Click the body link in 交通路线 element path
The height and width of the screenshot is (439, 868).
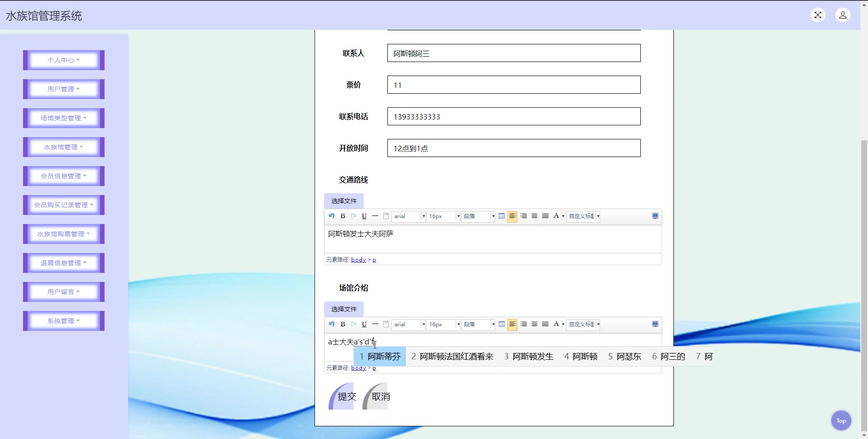(358, 260)
